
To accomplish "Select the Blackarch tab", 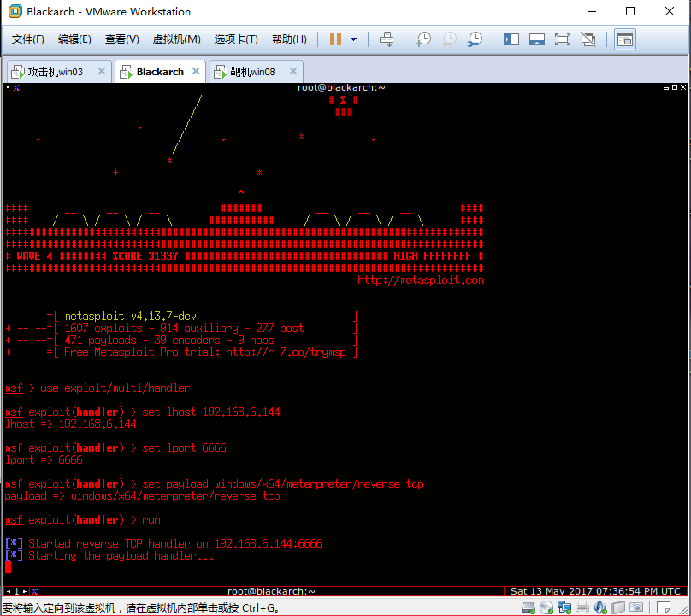I will coord(160,71).
